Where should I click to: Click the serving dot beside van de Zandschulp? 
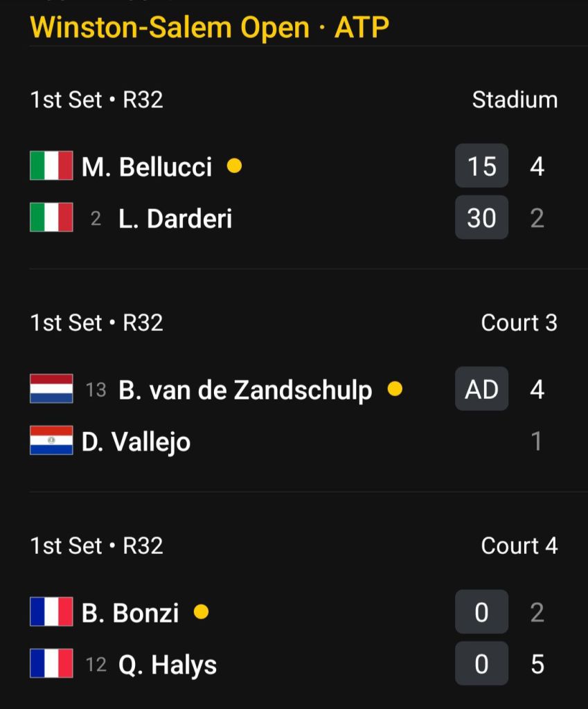(395, 388)
